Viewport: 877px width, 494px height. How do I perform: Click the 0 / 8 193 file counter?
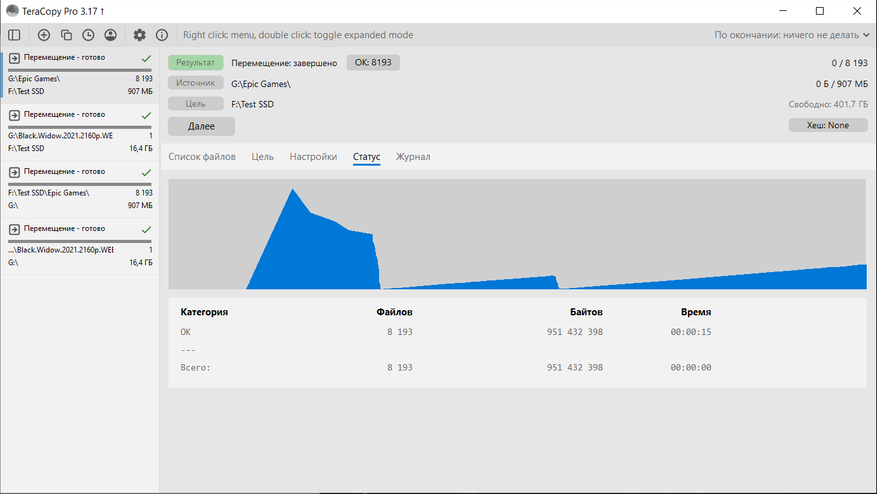click(849, 63)
